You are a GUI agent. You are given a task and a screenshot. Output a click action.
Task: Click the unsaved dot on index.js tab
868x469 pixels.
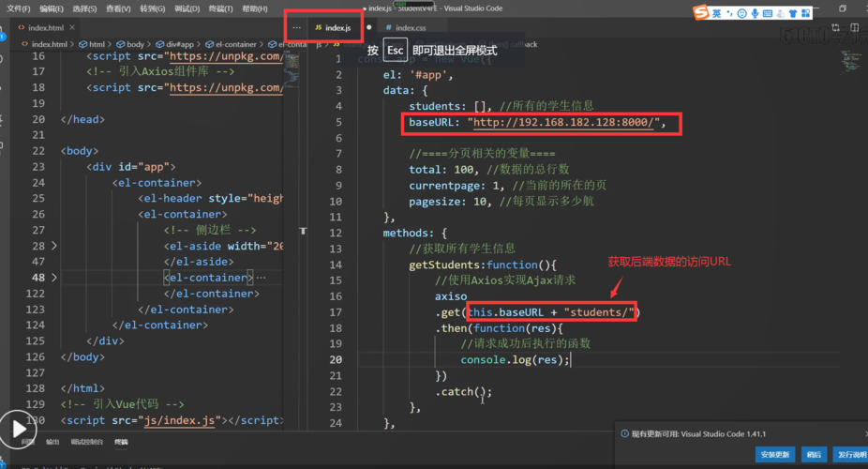click(x=368, y=27)
